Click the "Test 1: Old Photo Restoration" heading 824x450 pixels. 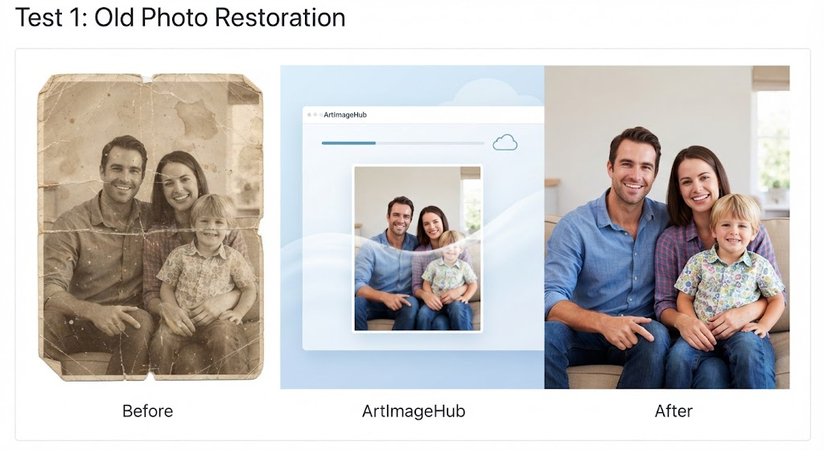click(x=180, y=18)
